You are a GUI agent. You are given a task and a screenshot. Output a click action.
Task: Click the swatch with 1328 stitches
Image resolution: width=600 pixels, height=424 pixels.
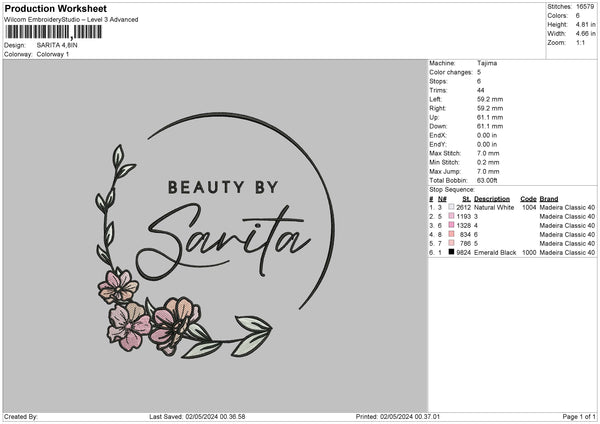click(x=450, y=225)
